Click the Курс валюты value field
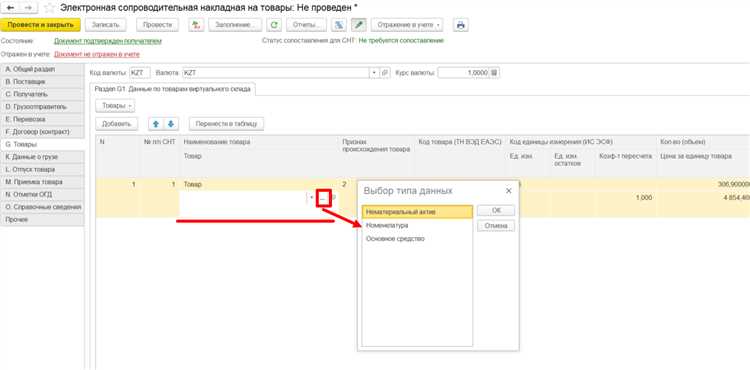This screenshot has width=750, height=370. click(463, 73)
